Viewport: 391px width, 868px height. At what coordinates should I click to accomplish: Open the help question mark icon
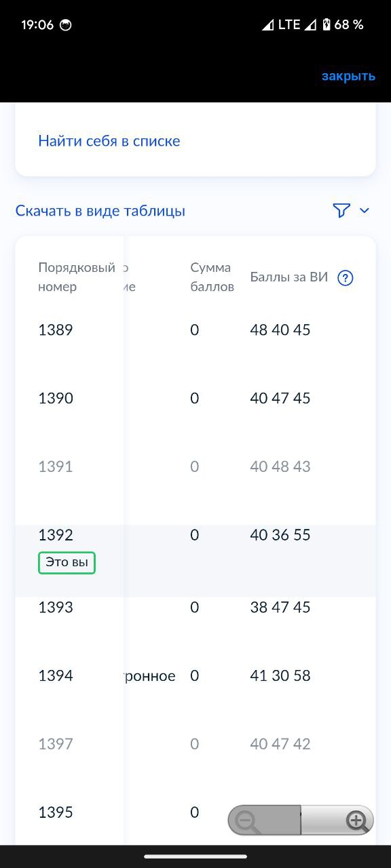[346, 277]
